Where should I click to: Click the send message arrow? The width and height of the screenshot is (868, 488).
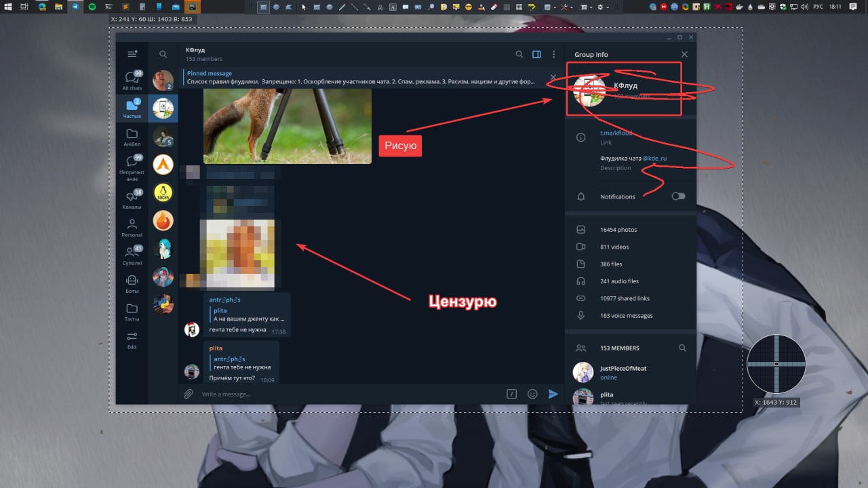pos(553,394)
